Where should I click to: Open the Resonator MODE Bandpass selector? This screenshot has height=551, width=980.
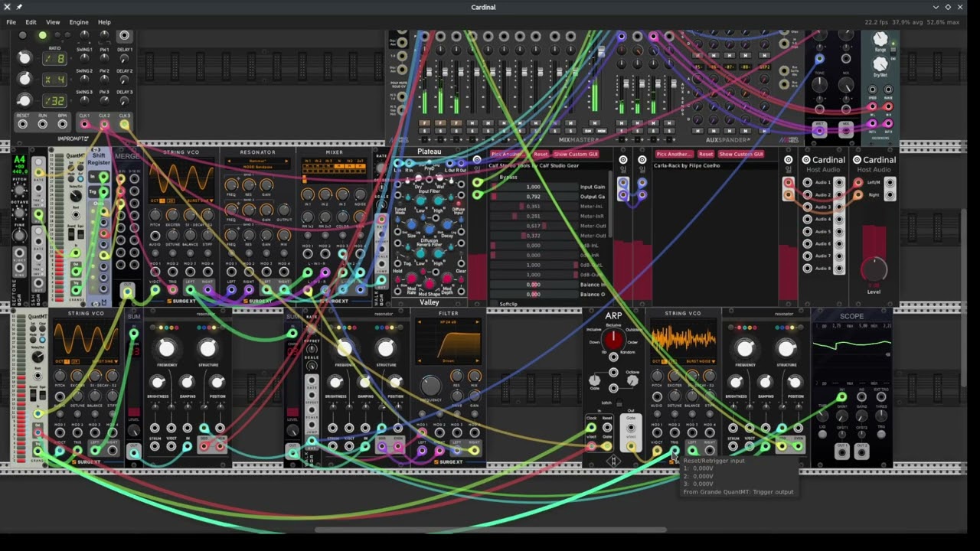(258, 166)
